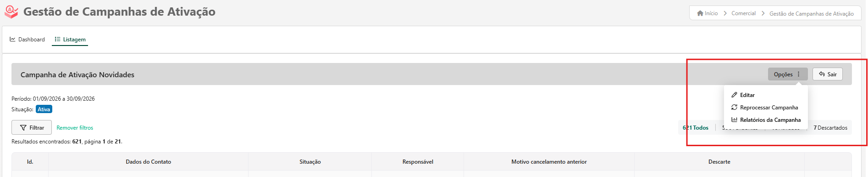This screenshot has height=177, width=868.
Task: Click the pencil icon next to Editar
Action: [x=734, y=95]
